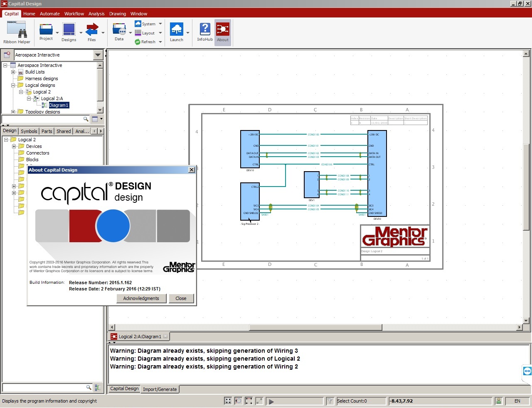Click the filter funnel icon in the status bar
The width and height of the screenshot is (532, 408).
330,401
